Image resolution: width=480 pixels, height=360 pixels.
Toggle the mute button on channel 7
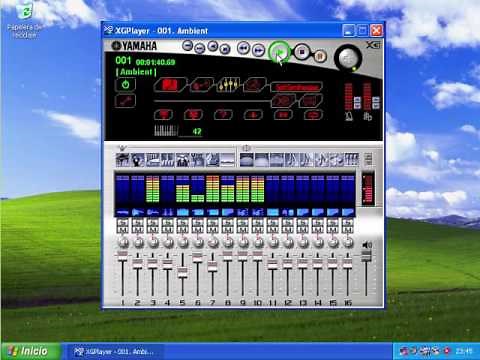point(213,230)
